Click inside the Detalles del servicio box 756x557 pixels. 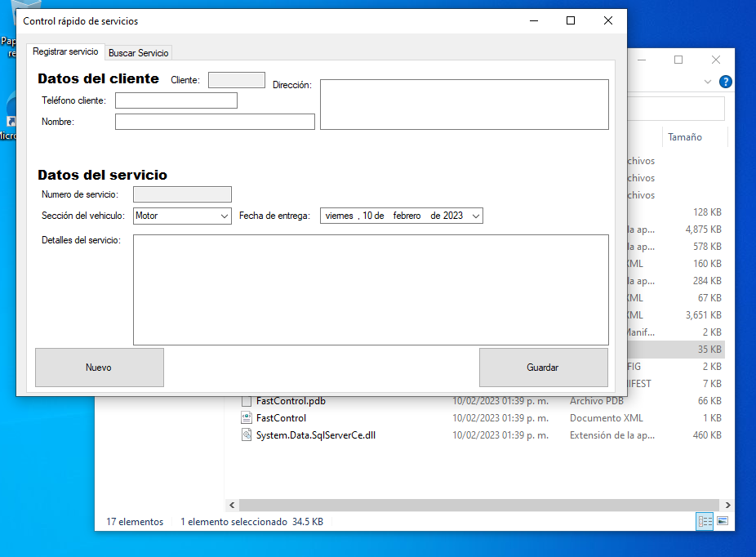371,290
